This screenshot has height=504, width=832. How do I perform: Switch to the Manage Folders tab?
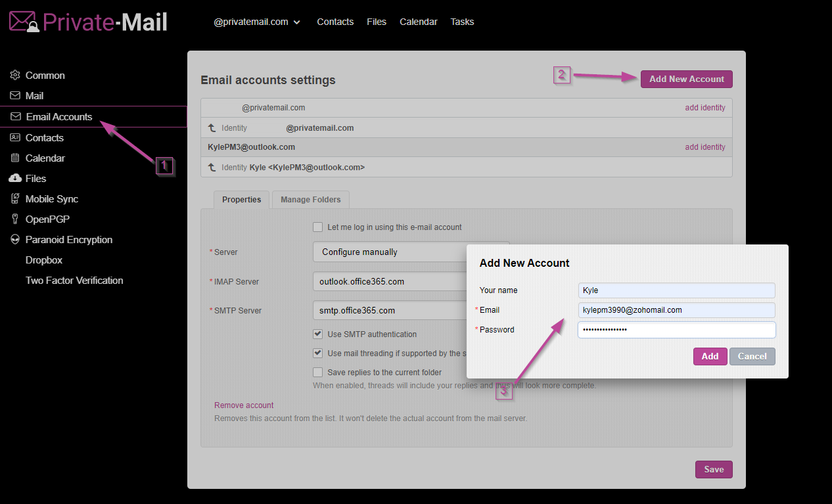pyautogui.click(x=310, y=200)
